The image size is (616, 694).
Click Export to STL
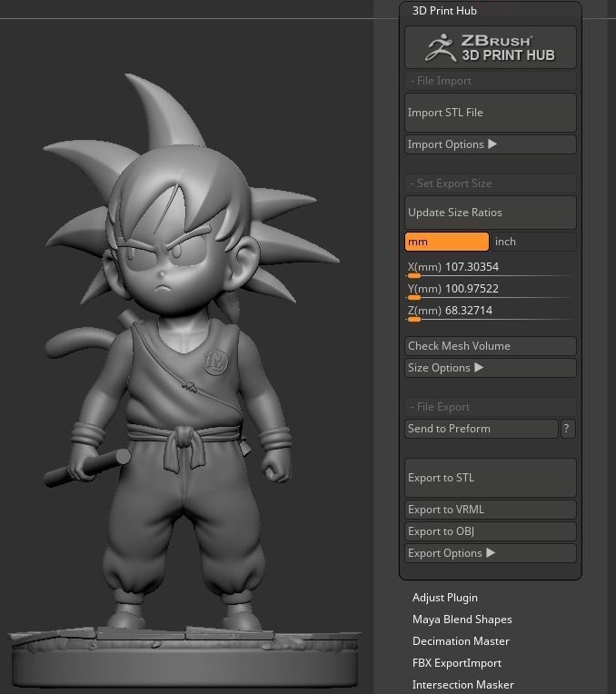pos(491,478)
